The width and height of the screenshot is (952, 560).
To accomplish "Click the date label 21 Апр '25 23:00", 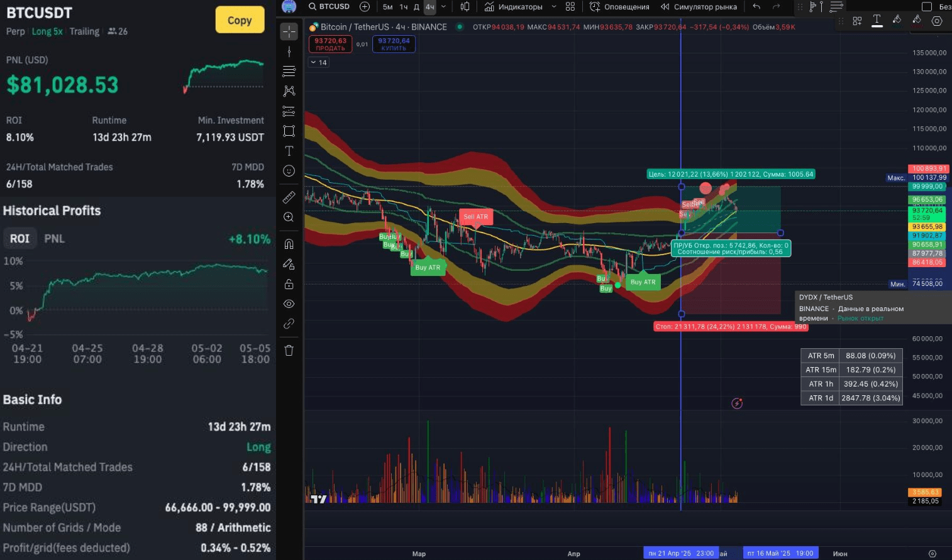I will (681, 554).
